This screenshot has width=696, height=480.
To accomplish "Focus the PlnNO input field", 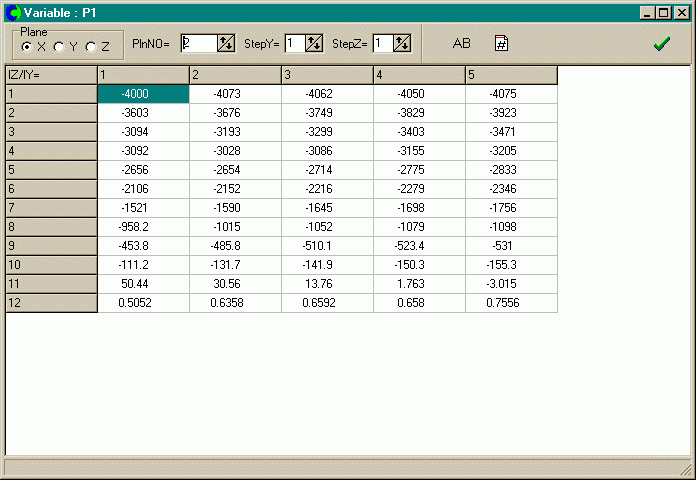I will [198, 43].
